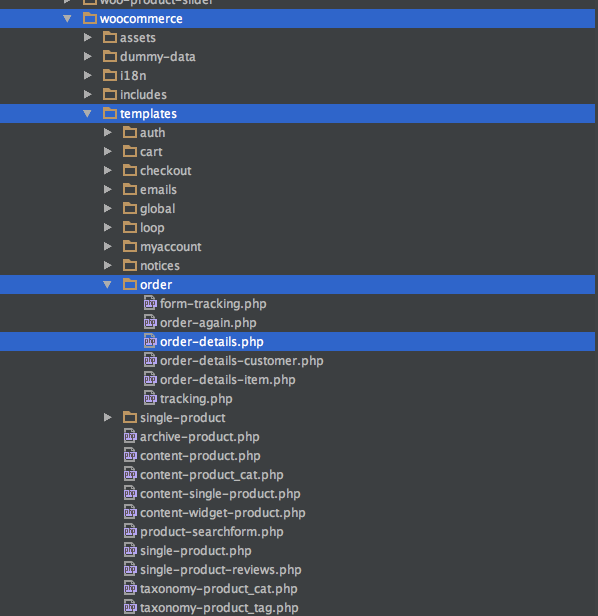Image resolution: width=598 pixels, height=616 pixels.
Task: Collapse the order folder arrow
Action: click(107, 284)
